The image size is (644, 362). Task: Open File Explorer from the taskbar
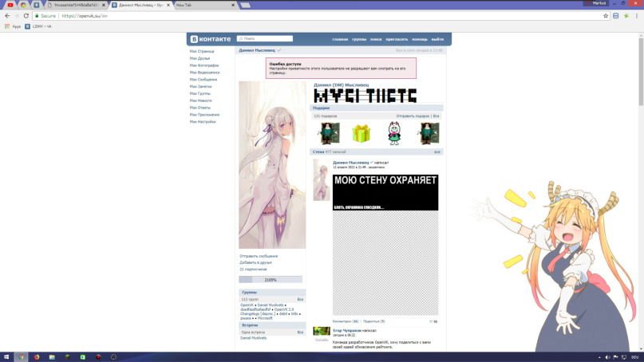[52, 357]
